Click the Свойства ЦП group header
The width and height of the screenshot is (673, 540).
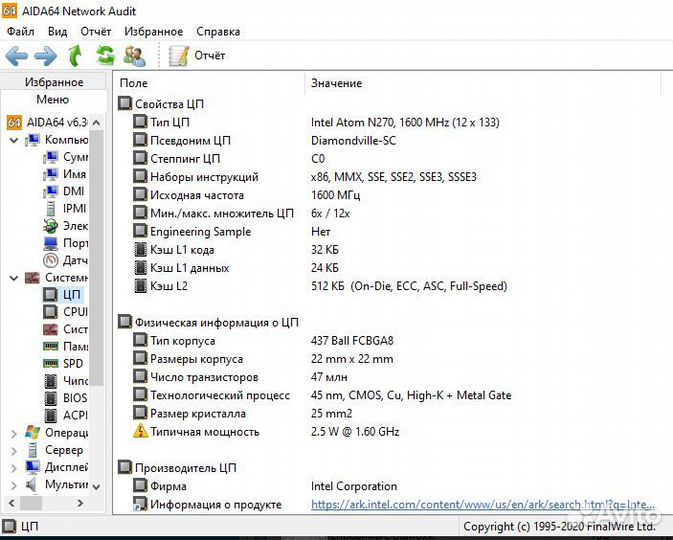click(161, 104)
